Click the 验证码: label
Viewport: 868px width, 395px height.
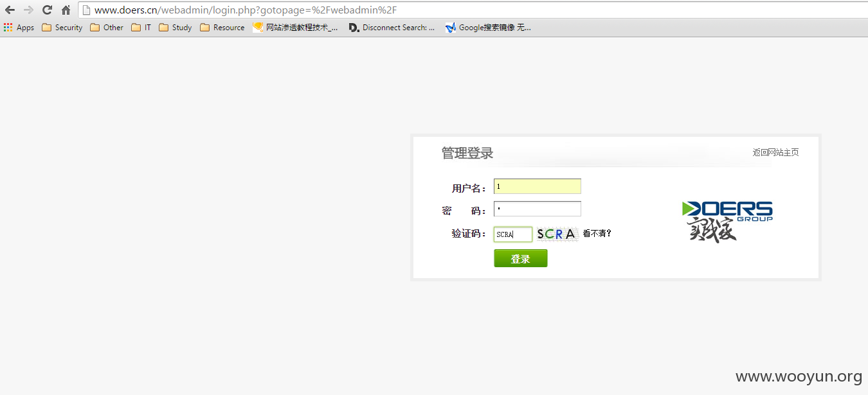pyautogui.click(x=469, y=234)
